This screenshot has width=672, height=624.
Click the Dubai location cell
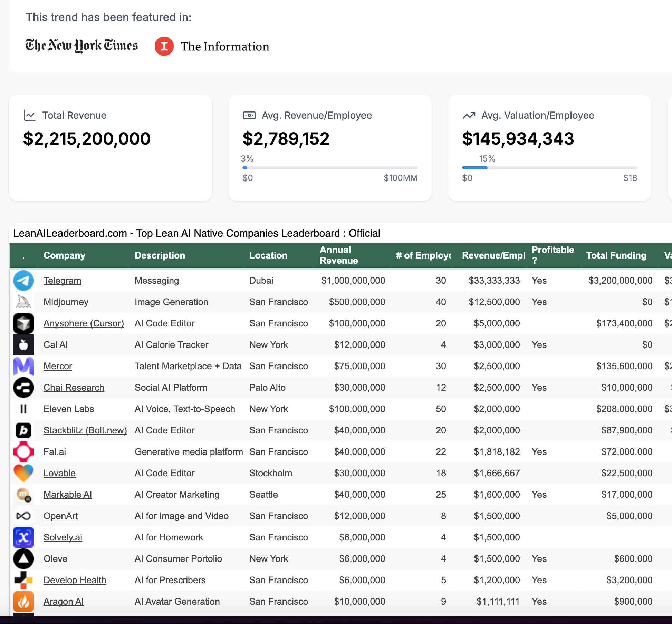261,281
